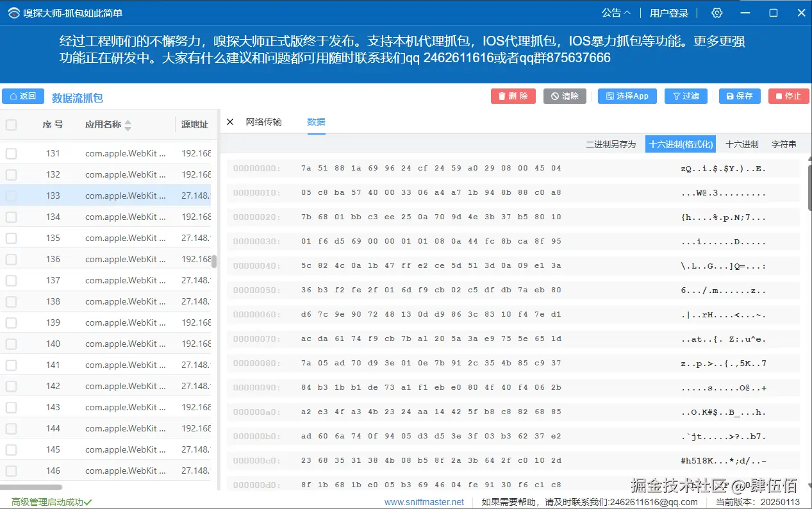Click the stop-square icon on 停止 button
Image resolution: width=812 pixels, height=509 pixels.
click(x=779, y=96)
